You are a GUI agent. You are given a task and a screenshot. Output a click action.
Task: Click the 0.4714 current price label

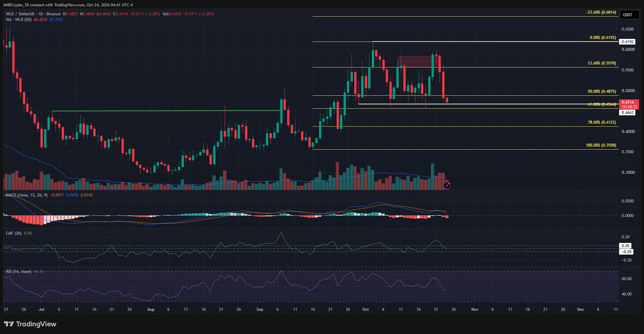629,104
